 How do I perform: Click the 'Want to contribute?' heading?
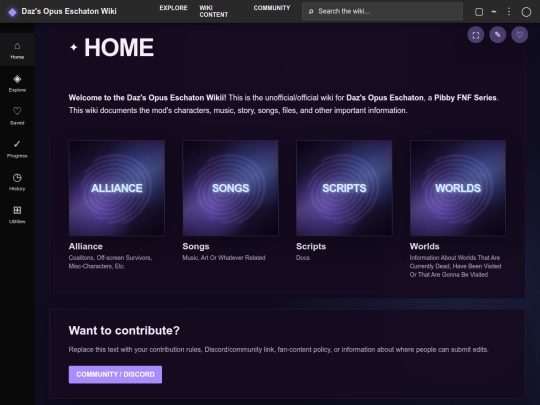[124, 331]
